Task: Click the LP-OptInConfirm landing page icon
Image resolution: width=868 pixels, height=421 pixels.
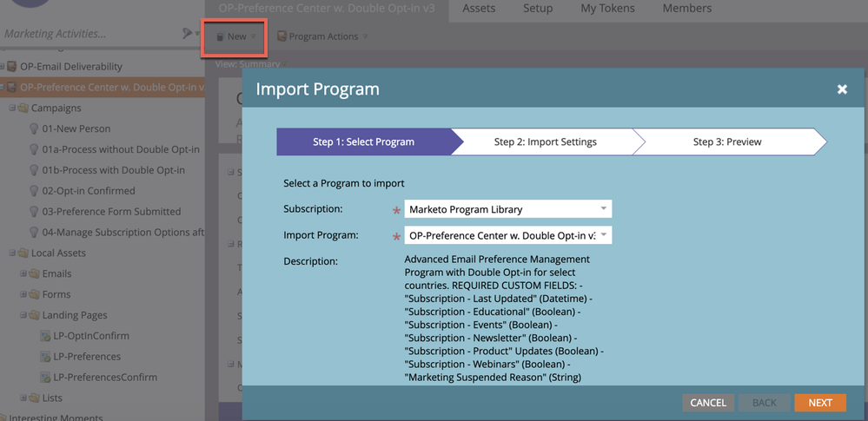Action: click(x=45, y=336)
